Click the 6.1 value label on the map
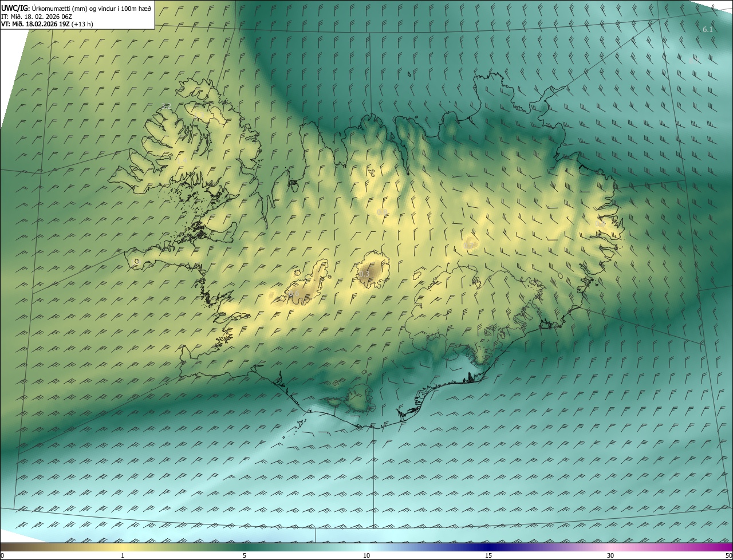The height and width of the screenshot is (560, 733). pos(708,29)
